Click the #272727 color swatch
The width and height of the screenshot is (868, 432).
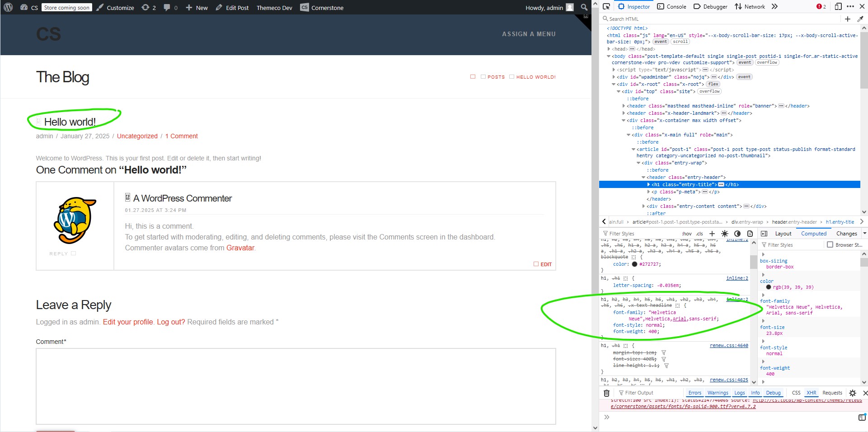(x=634, y=264)
